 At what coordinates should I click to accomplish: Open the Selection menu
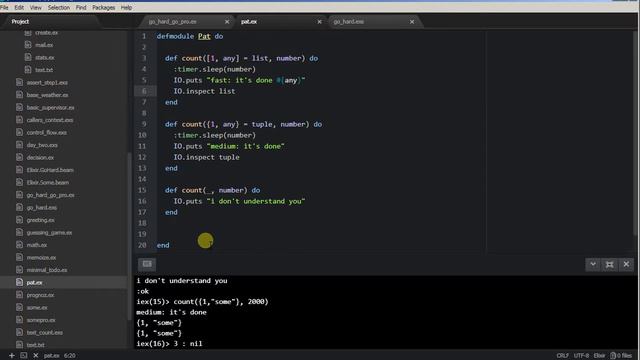pos(59,7)
